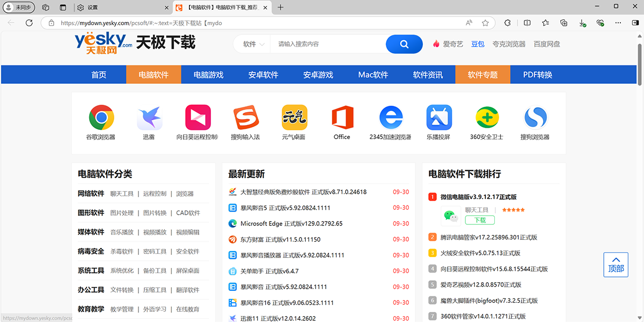This screenshot has height=322, width=644.
Task: Open the Office icon
Action: 342,117
